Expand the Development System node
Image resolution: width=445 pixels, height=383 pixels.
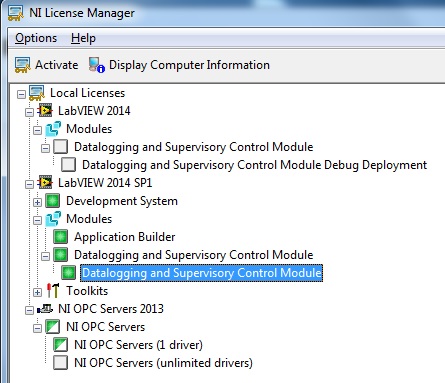37,202
